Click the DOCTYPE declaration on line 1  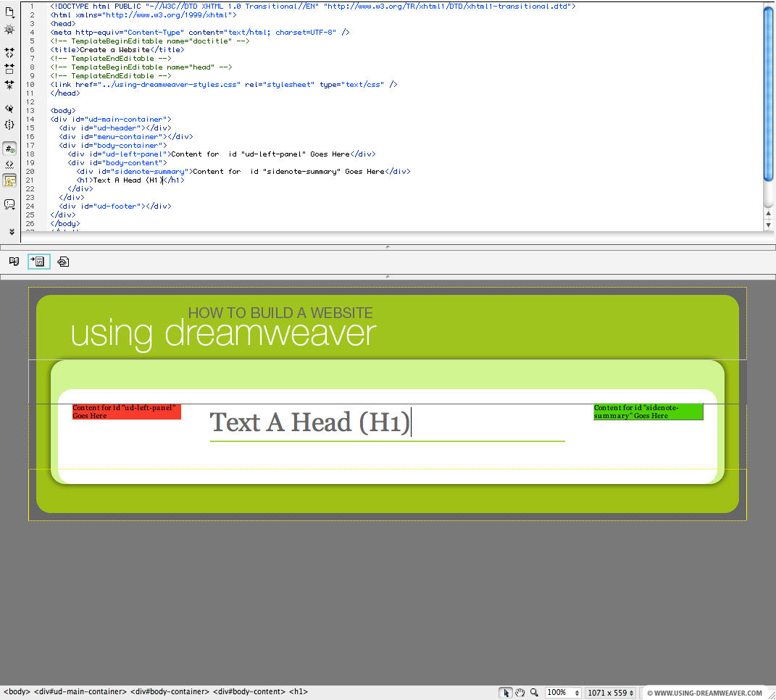[x=313, y=7]
